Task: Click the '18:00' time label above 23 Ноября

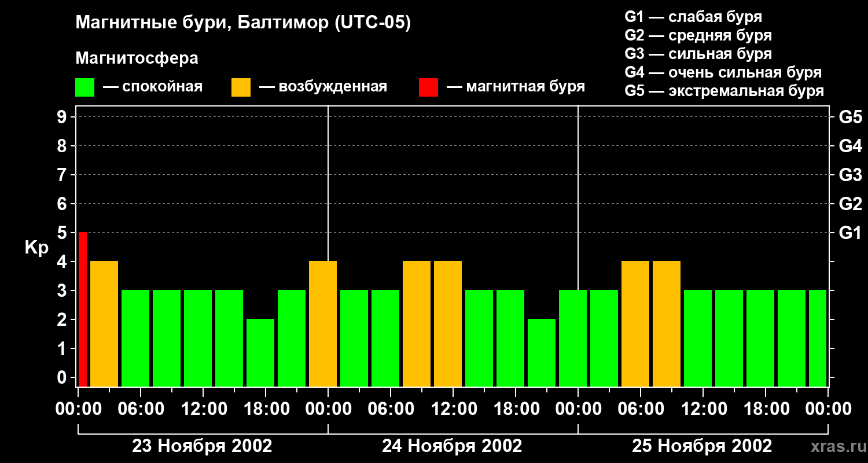Action: [x=266, y=409]
